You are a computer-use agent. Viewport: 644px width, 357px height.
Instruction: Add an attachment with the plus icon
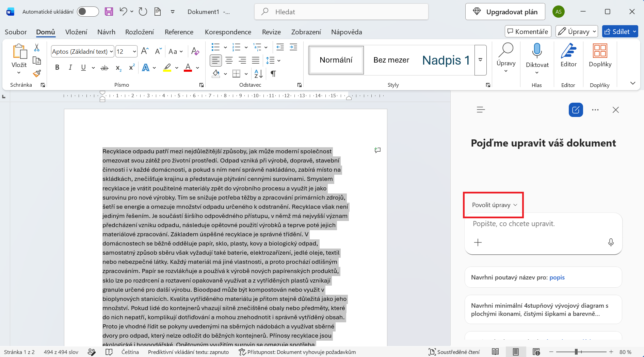[x=478, y=242]
